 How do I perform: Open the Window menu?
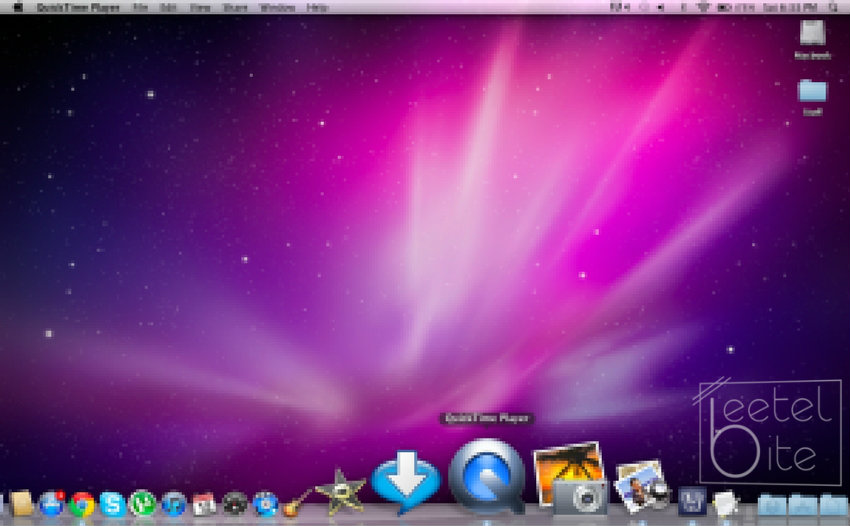278,8
